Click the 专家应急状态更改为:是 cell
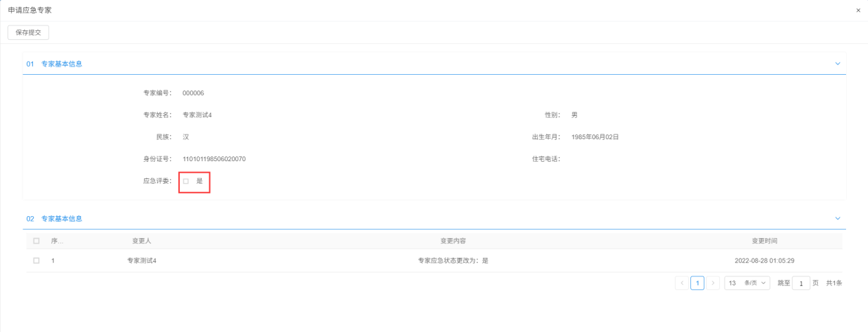The image size is (868, 332). [x=454, y=261]
